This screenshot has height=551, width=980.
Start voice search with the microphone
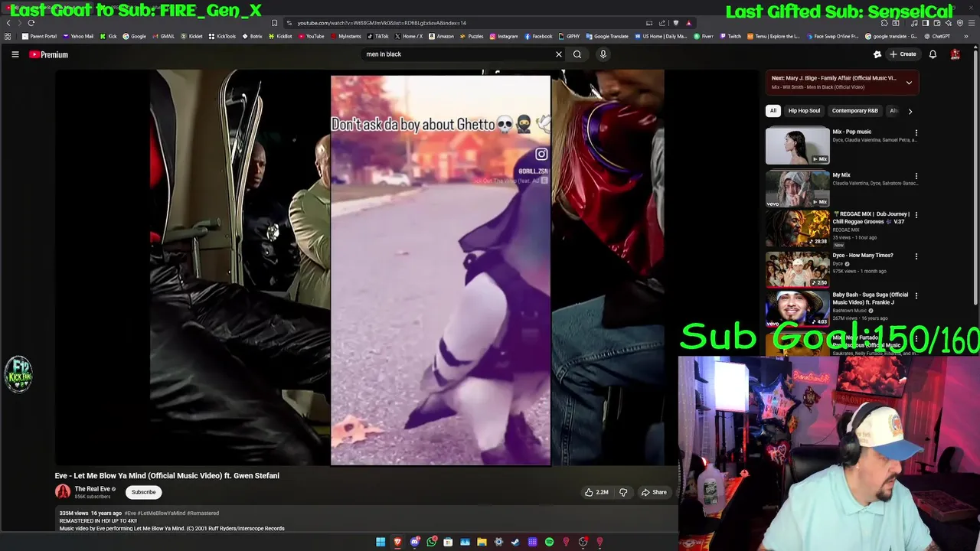pos(603,54)
